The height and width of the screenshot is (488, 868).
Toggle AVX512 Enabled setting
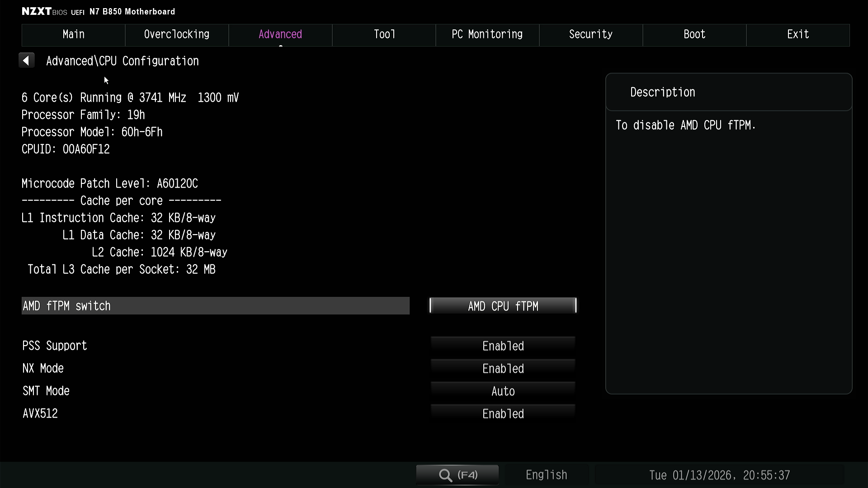click(x=503, y=414)
